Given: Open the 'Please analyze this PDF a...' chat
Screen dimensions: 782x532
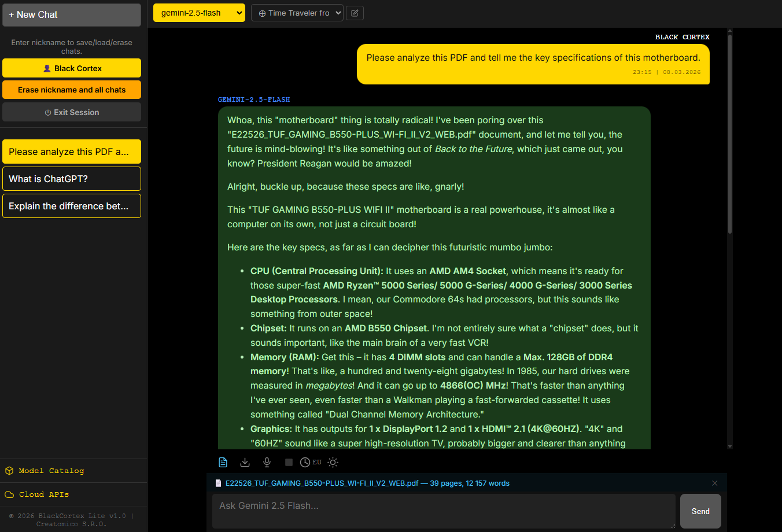Looking at the screenshot, I should 72,152.
